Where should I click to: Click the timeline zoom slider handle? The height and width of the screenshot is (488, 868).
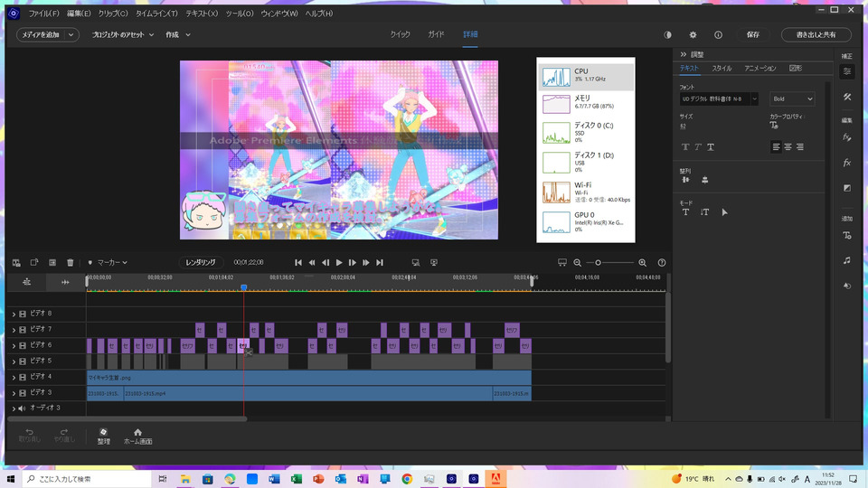598,263
